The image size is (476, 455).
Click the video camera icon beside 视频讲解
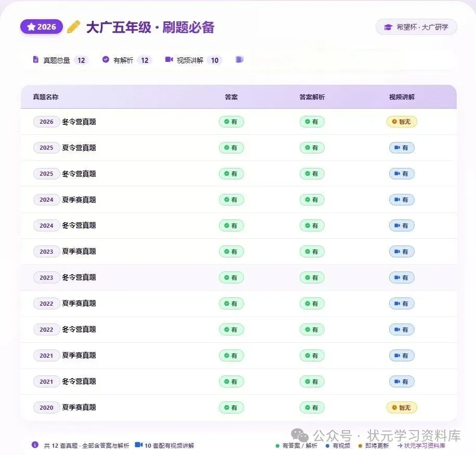point(169,59)
